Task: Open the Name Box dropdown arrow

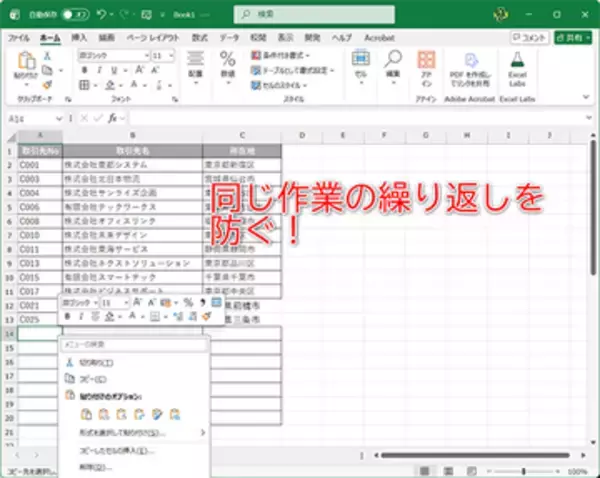Action: 59,119
